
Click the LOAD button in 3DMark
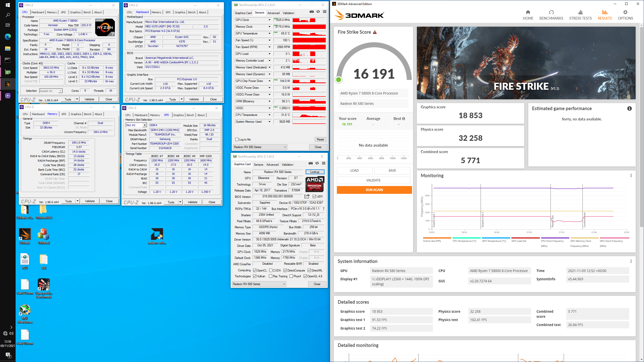354,170
